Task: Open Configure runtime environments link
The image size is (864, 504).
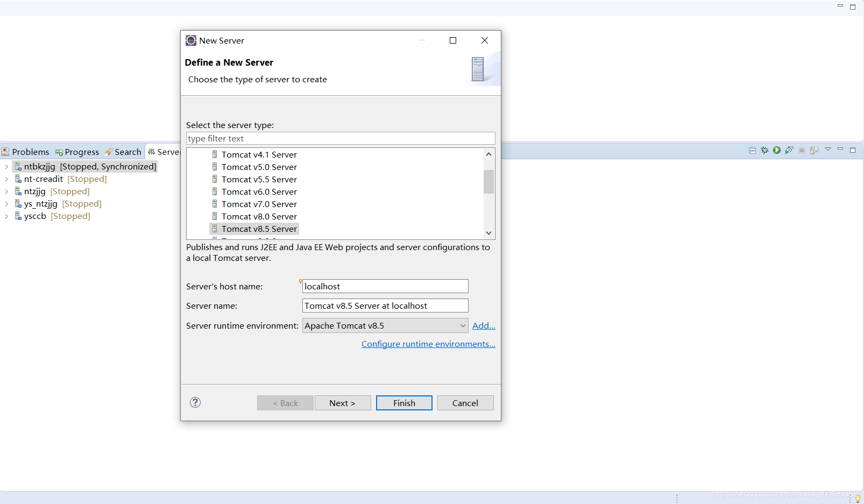Action: pos(428,344)
